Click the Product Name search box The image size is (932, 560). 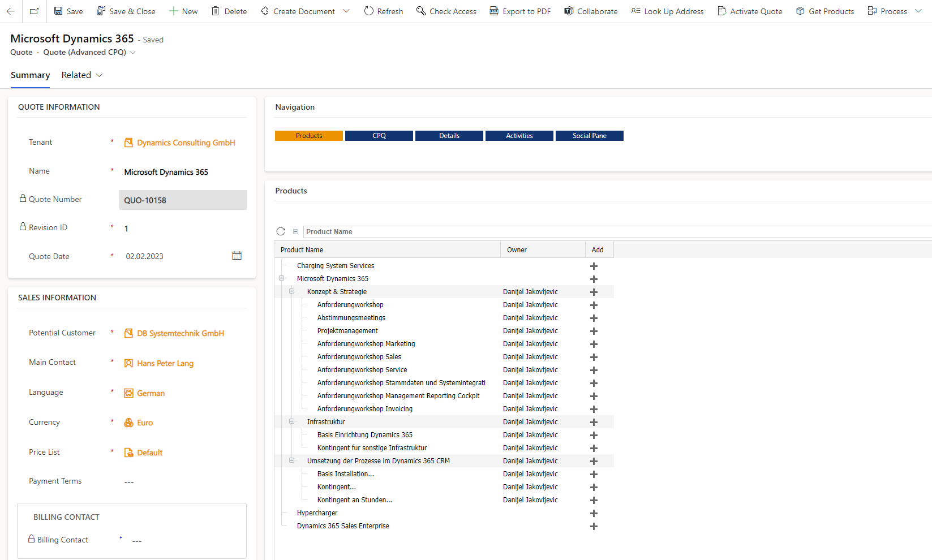coord(617,232)
